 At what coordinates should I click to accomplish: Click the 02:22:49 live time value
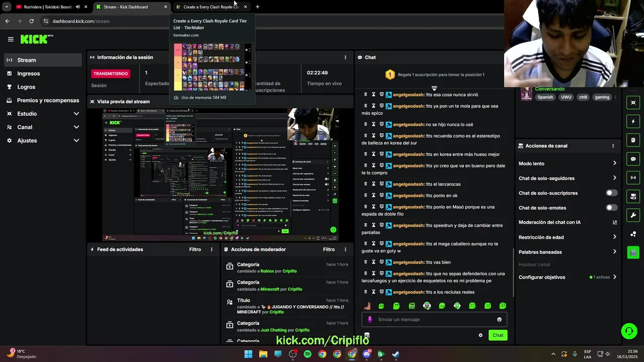pyautogui.click(x=317, y=73)
